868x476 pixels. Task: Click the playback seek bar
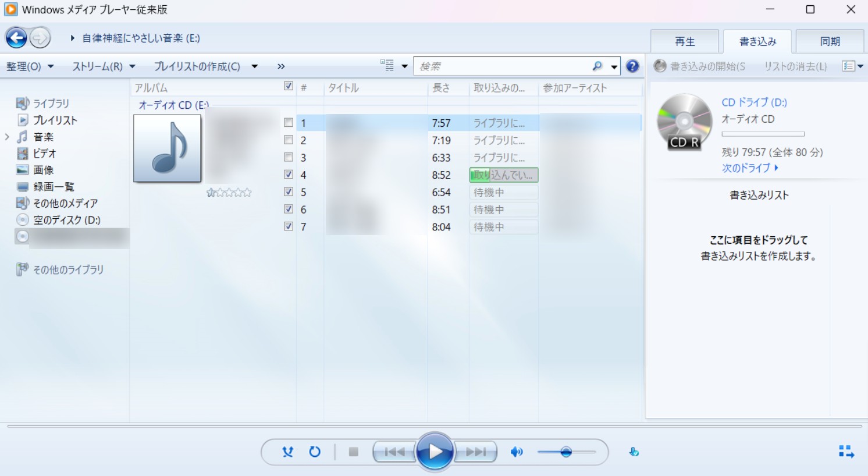[434, 427]
